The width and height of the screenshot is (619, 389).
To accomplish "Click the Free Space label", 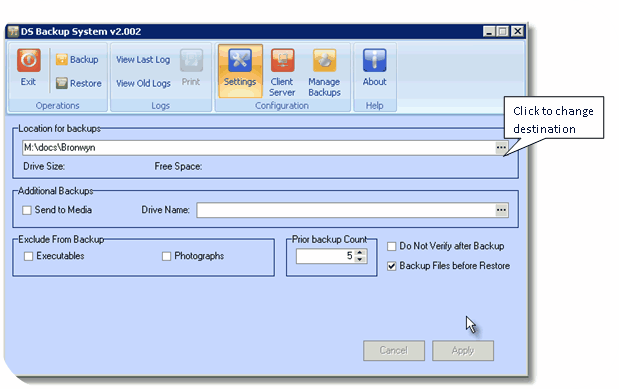I will click(x=178, y=167).
